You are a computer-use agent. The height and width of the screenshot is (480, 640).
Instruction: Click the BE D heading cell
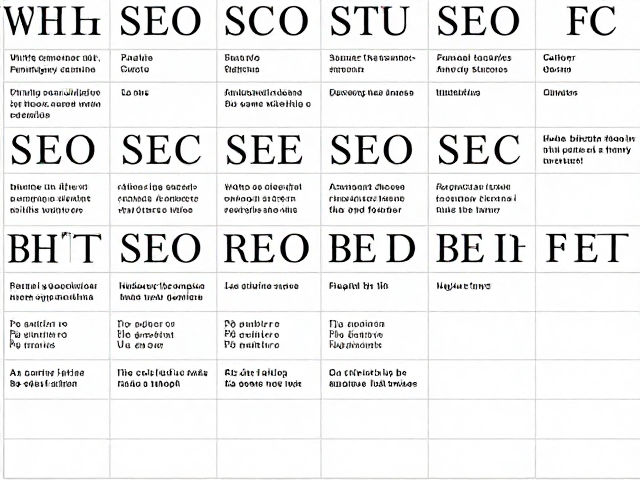[375, 249]
